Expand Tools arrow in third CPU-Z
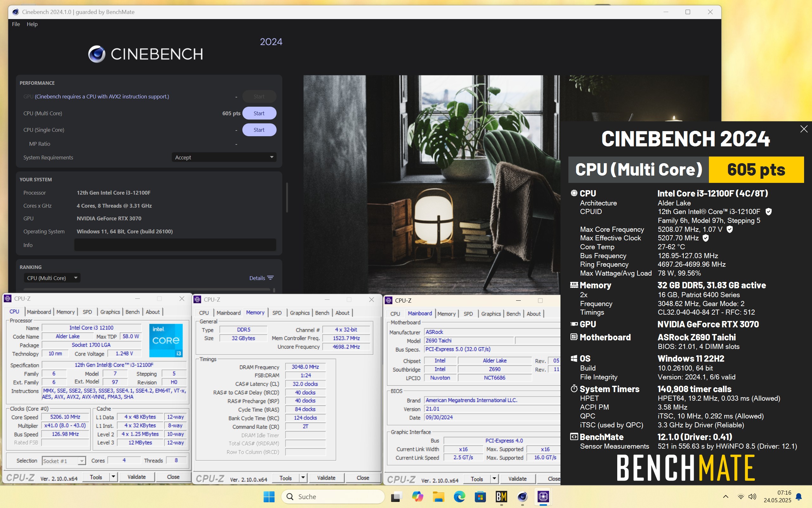The image size is (812, 508). pyautogui.click(x=494, y=479)
